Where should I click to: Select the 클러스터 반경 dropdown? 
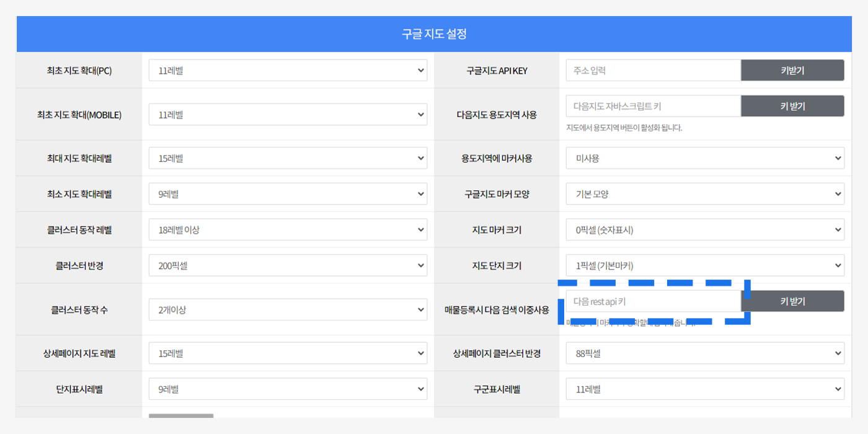287,266
